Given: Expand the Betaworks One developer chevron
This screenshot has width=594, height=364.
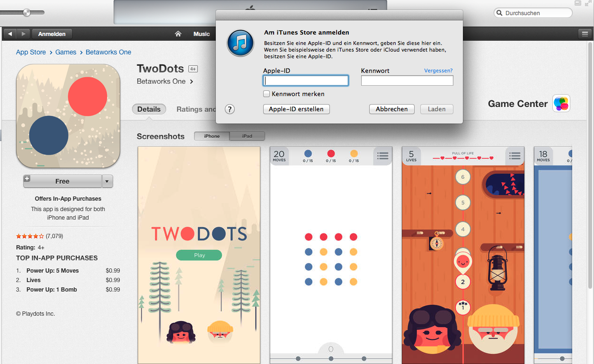Looking at the screenshot, I should click(192, 81).
